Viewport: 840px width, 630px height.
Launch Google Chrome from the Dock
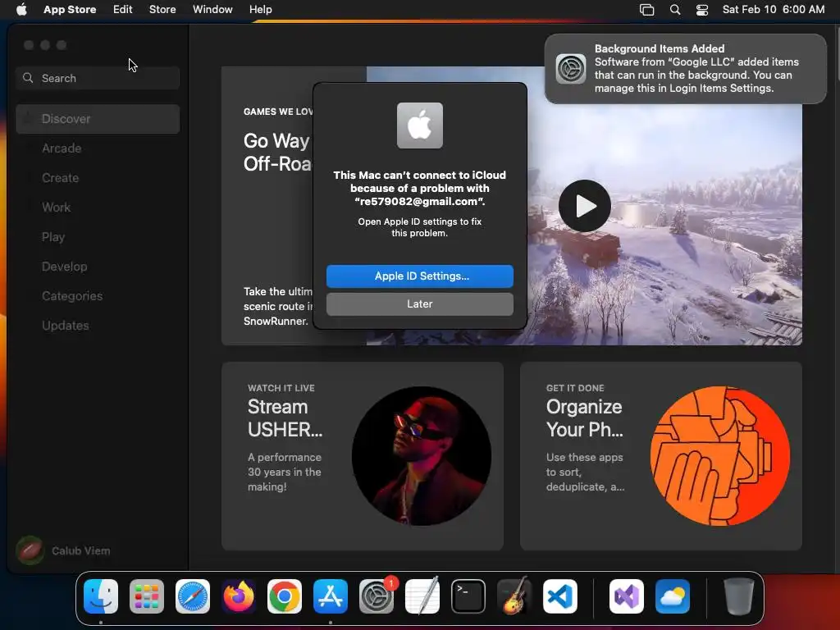(285, 596)
